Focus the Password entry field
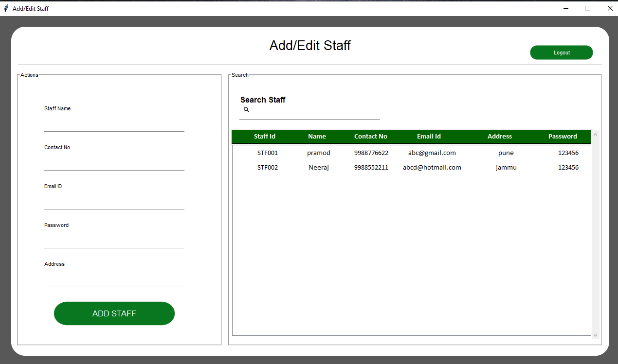The height and width of the screenshot is (364, 618). [x=114, y=242]
